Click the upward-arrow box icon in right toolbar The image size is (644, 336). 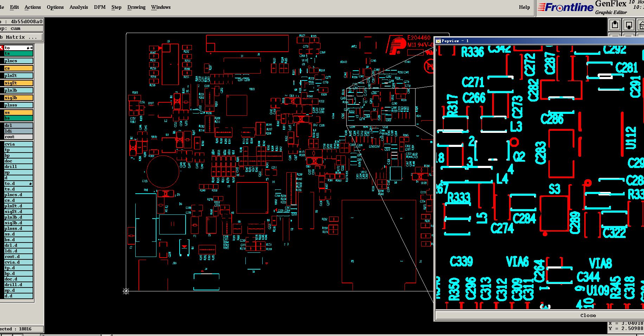pyautogui.click(x=615, y=25)
